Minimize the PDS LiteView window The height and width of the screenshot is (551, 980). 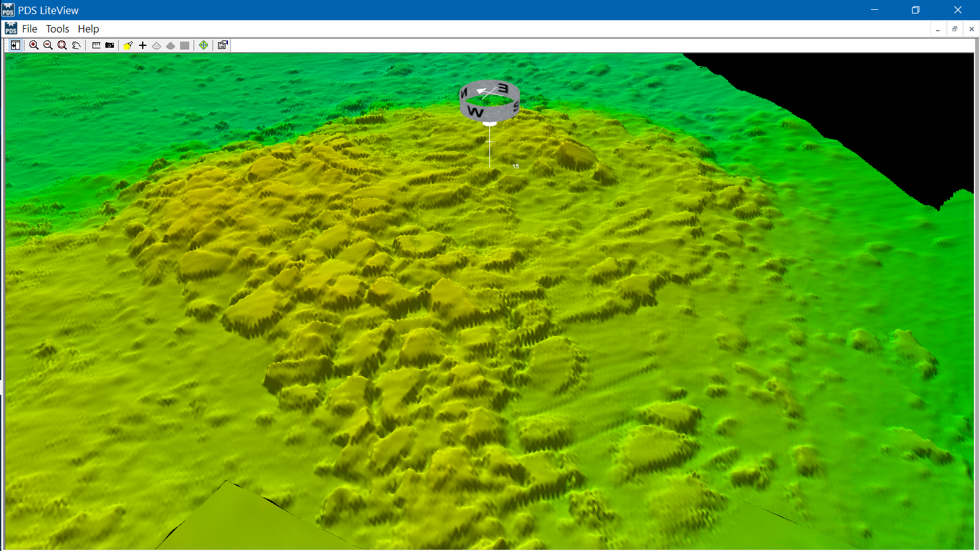pos(875,10)
